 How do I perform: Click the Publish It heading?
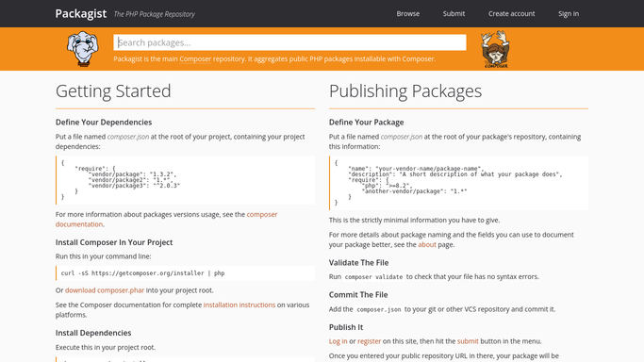(346, 327)
